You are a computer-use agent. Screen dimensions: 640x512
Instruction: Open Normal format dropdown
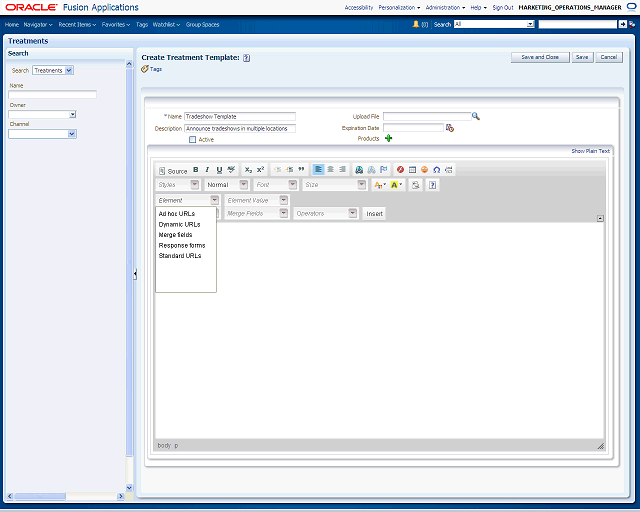(x=244, y=185)
